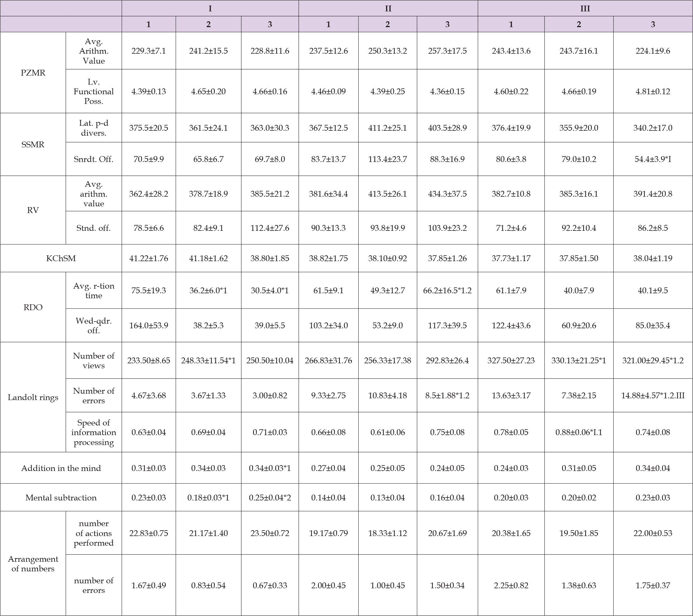The image size is (693, 616).
Task: Select the Landolt rings row label
Action: click(33, 397)
